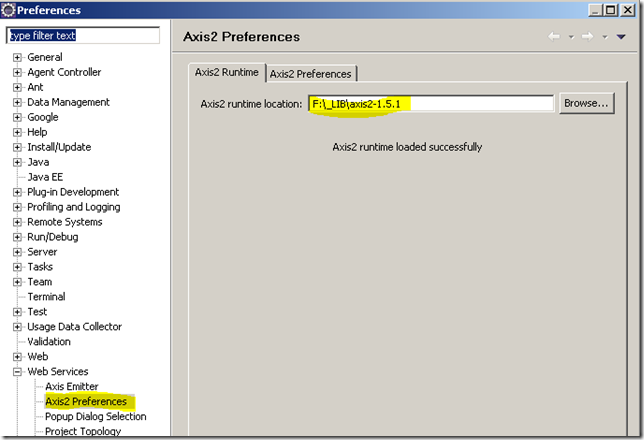The width and height of the screenshot is (644, 440).
Task: Select Axis2 Preferences tree item
Action: [86, 401]
